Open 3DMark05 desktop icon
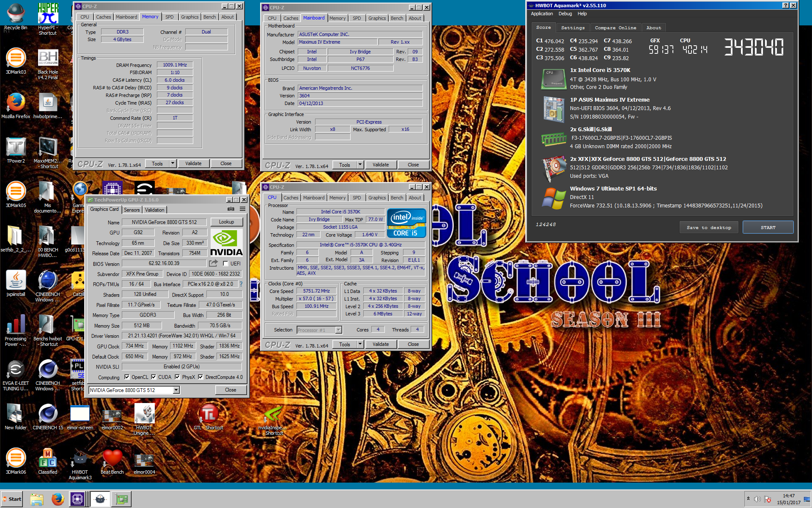The image size is (812, 508). coord(16,195)
